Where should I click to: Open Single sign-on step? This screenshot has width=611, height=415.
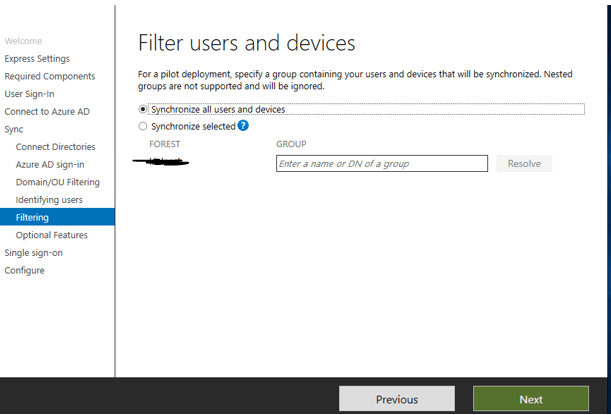[33, 253]
